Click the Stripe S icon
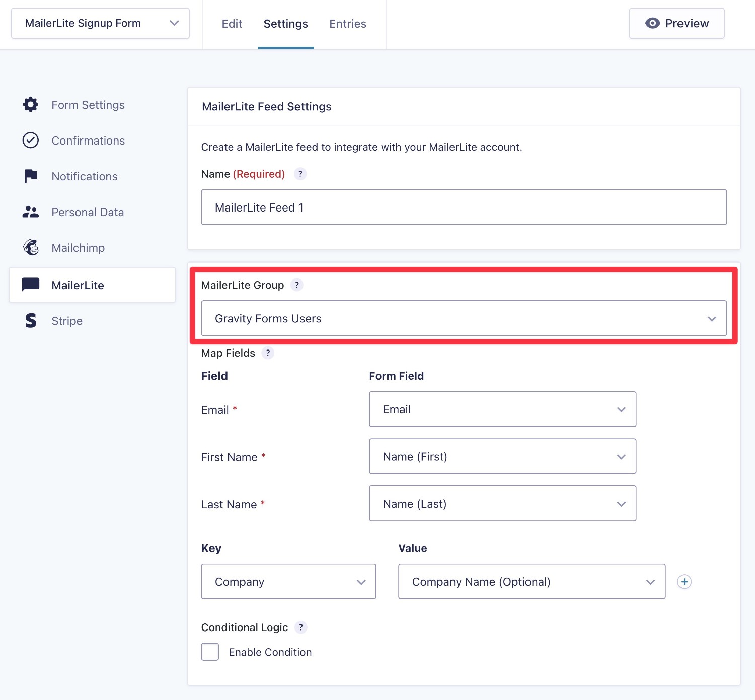Image resolution: width=755 pixels, height=700 pixels. tap(31, 320)
